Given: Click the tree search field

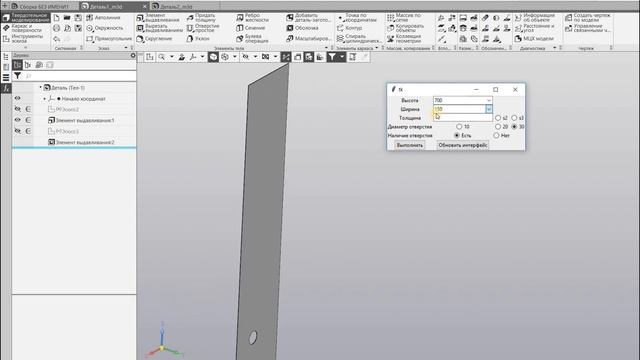Looking at the screenshot, I should click(80, 76).
